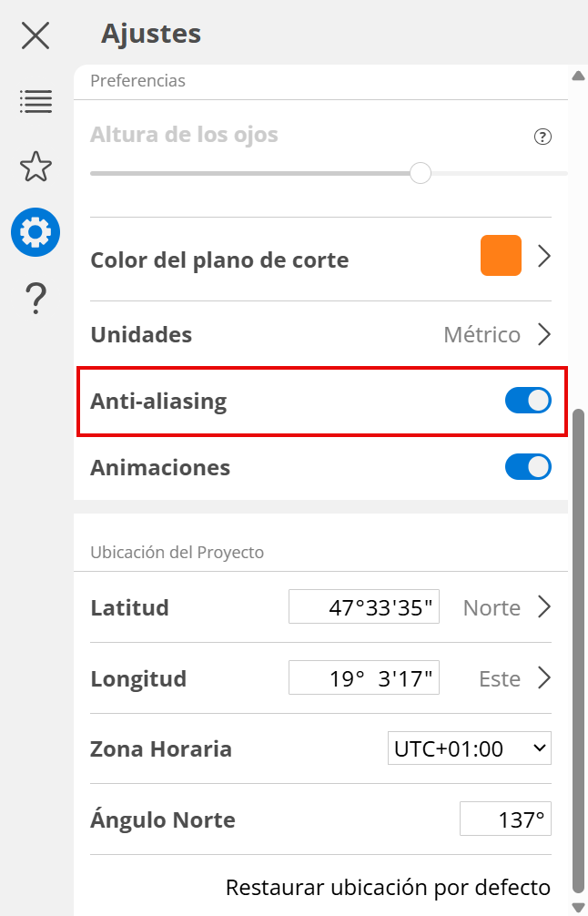Expand the Color del plano de corte chevron
Screen dimensions: 588x916
point(544,257)
